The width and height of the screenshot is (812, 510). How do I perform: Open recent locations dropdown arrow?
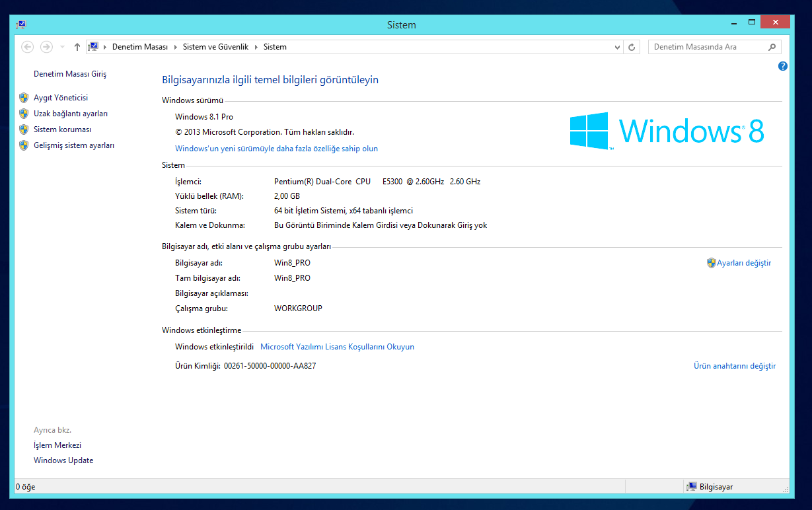tap(62, 47)
